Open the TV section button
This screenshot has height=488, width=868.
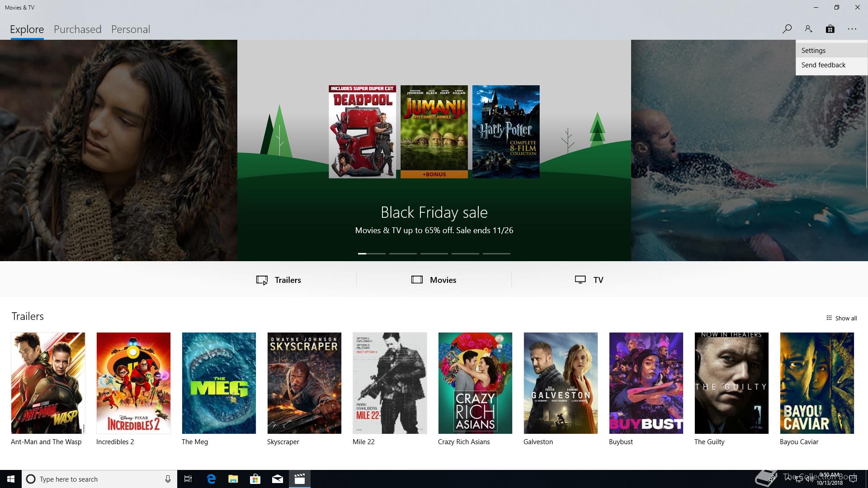(x=589, y=280)
